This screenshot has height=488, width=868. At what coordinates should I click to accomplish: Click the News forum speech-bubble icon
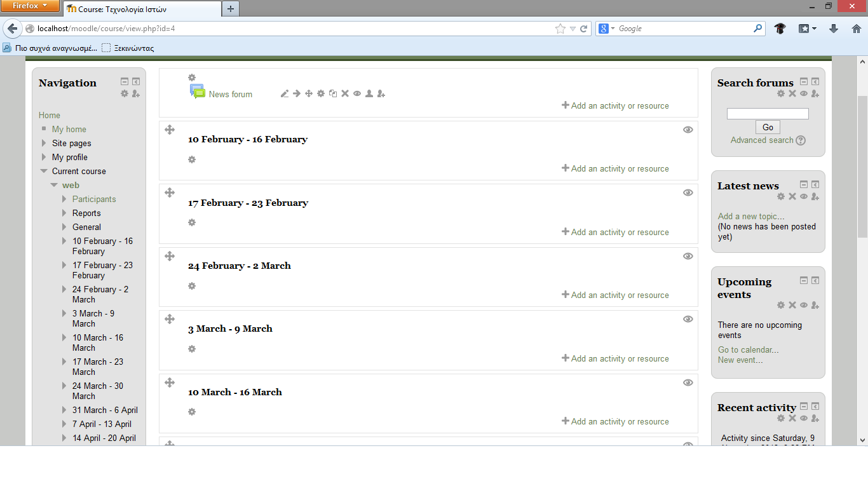coord(198,91)
